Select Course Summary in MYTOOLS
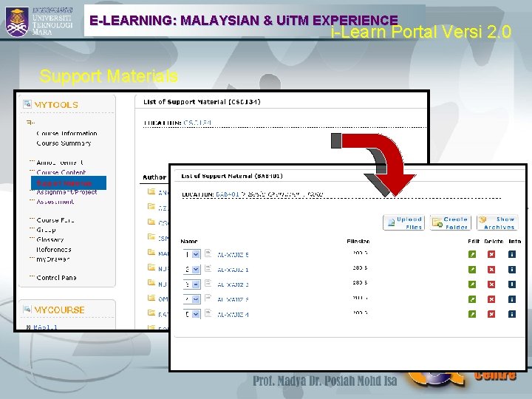This screenshot has height=399, width=532. [x=64, y=143]
